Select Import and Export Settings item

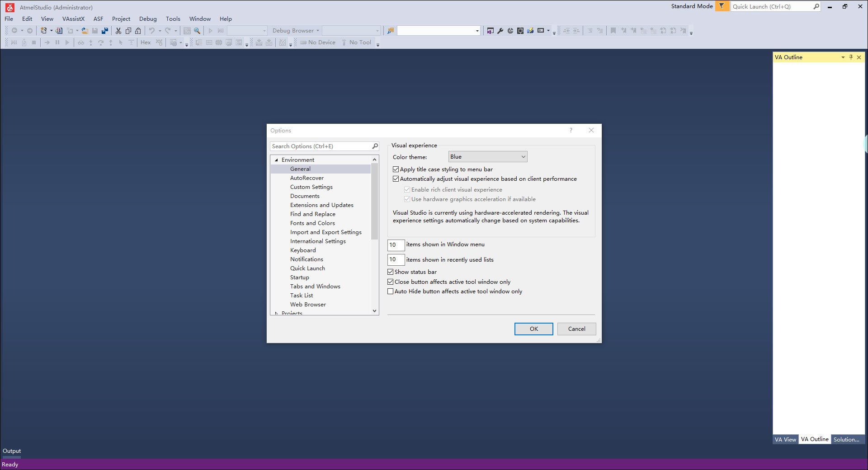[x=325, y=232]
